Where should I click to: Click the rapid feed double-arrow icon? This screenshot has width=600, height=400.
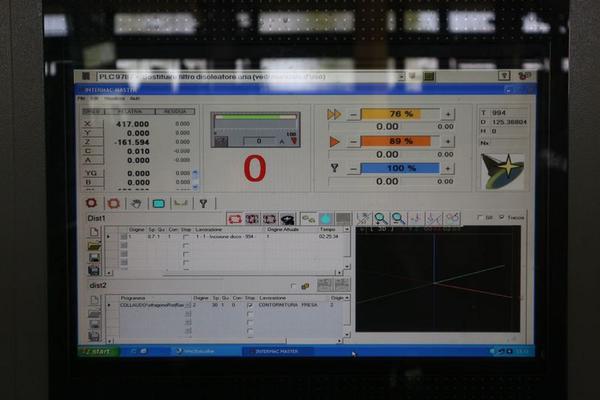334,114
